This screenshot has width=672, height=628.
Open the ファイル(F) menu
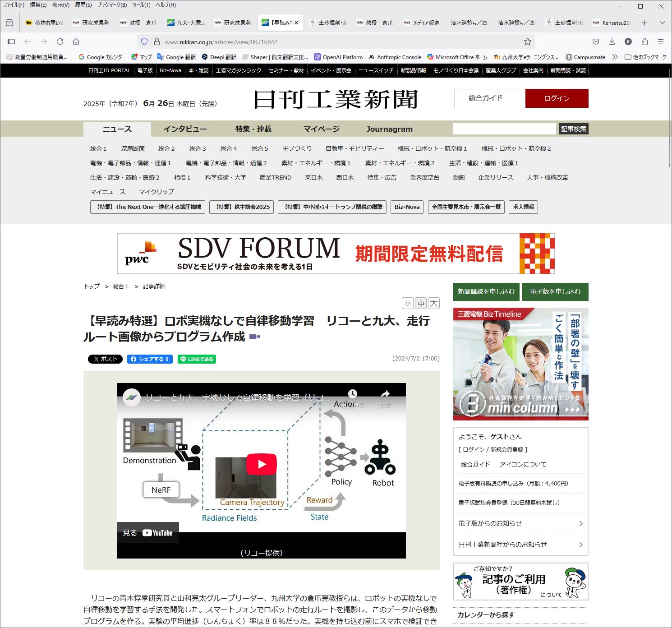(x=14, y=5)
